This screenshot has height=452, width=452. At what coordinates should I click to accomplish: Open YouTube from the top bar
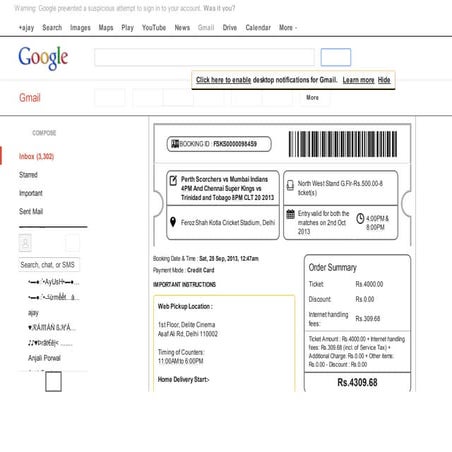tap(154, 28)
